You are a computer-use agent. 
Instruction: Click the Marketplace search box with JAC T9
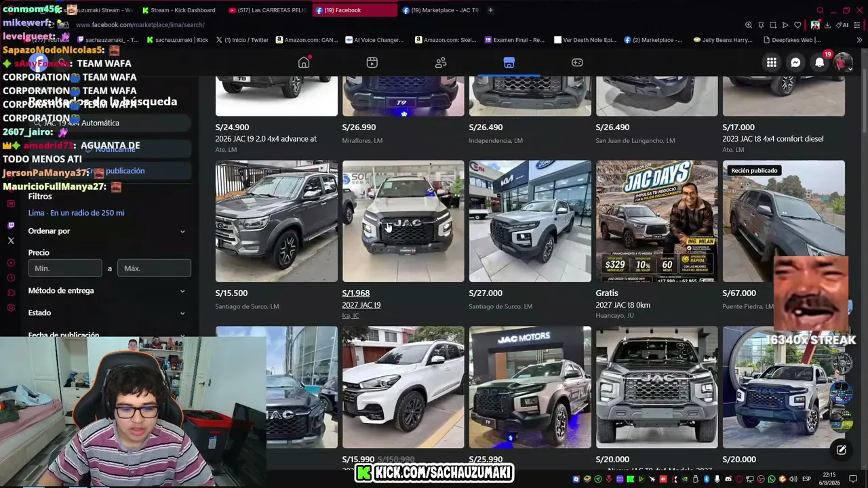coord(108,123)
